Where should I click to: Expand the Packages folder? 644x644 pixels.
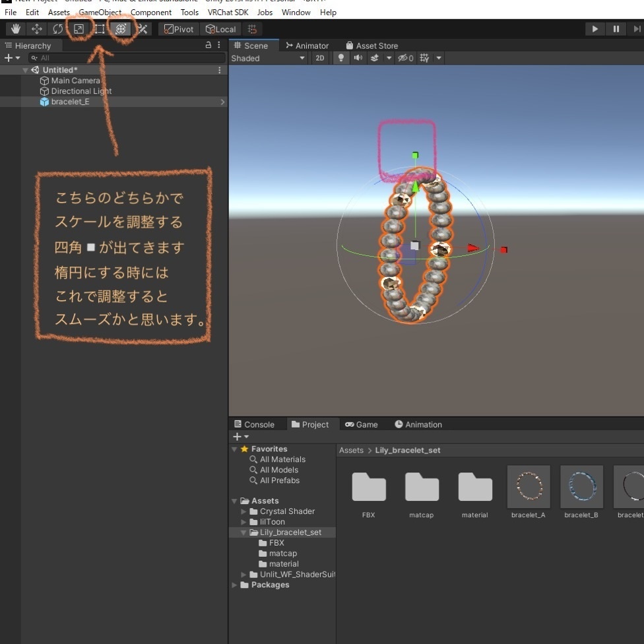(x=234, y=585)
